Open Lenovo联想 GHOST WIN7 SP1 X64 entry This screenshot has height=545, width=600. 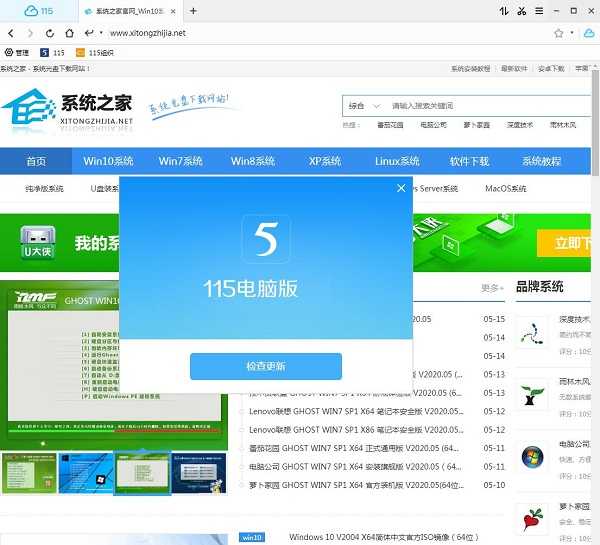356,411
